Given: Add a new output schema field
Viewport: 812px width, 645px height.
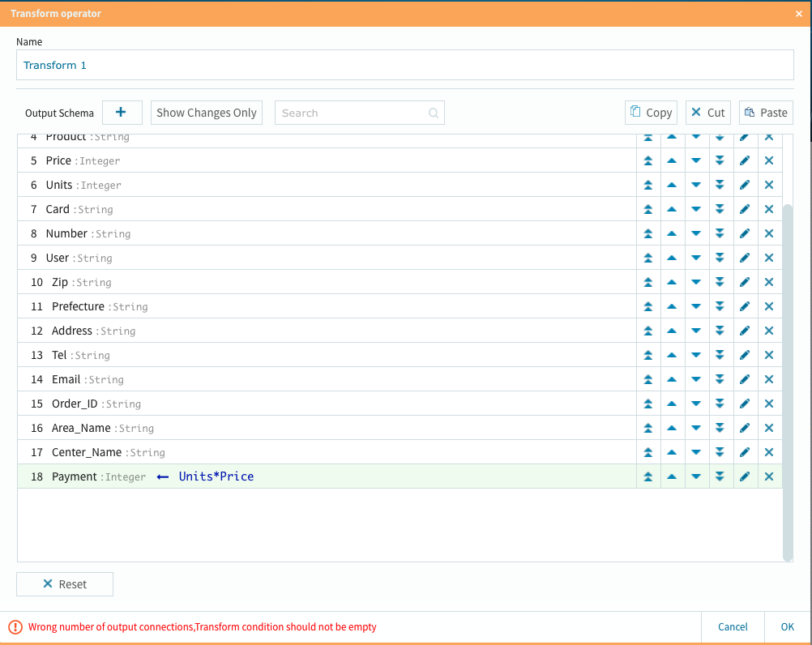Looking at the screenshot, I should [x=122, y=113].
